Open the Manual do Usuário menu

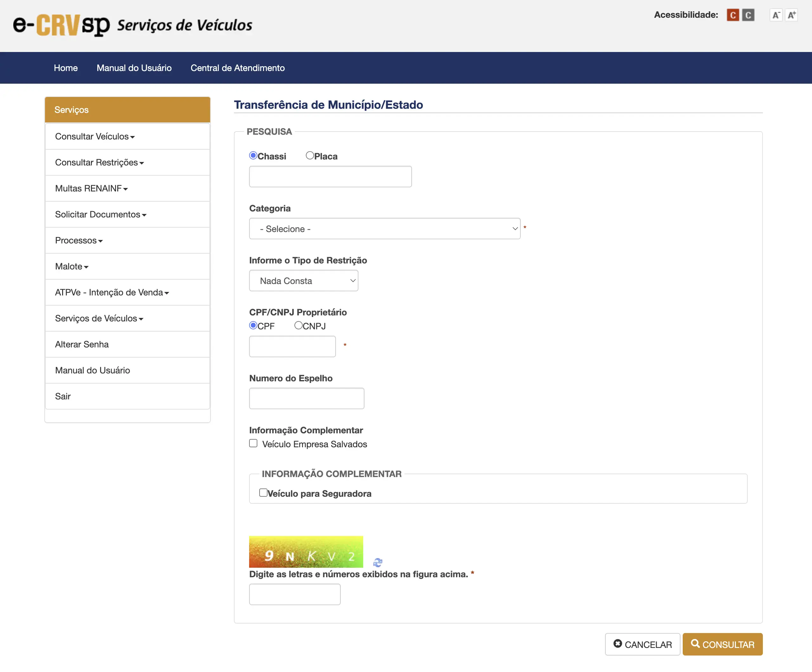[134, 68]
